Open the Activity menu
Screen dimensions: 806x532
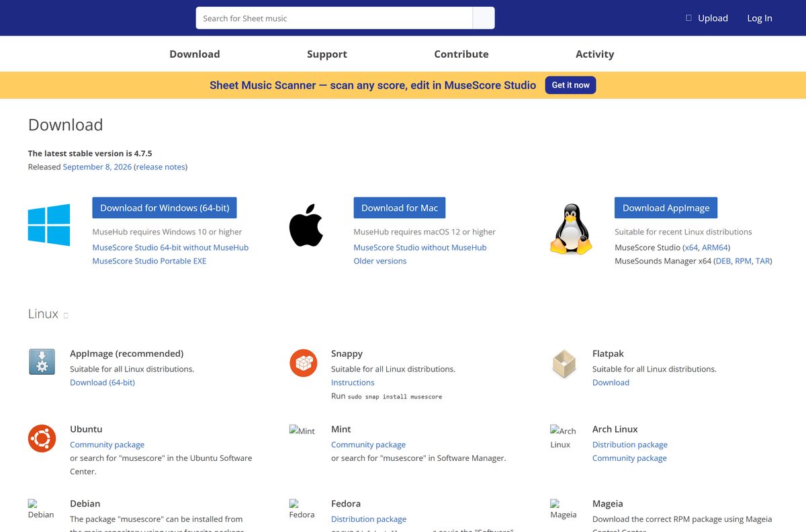click(x=595, y=54)
